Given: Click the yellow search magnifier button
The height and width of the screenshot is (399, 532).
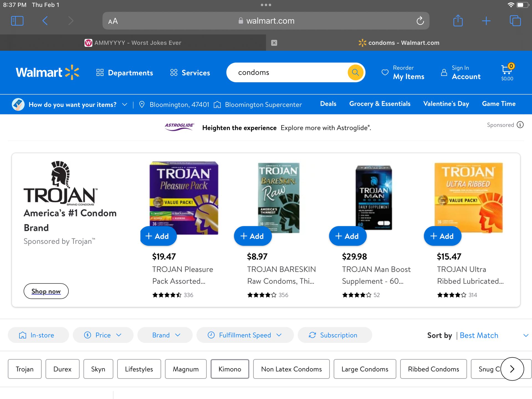Looking at the screenshot, I should (x=355, y=72).
